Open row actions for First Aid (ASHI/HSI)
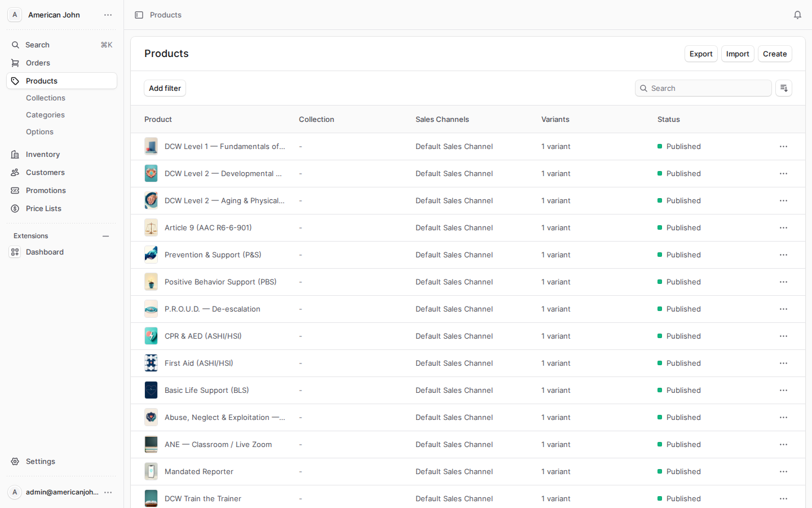 (x=783, y=364)
